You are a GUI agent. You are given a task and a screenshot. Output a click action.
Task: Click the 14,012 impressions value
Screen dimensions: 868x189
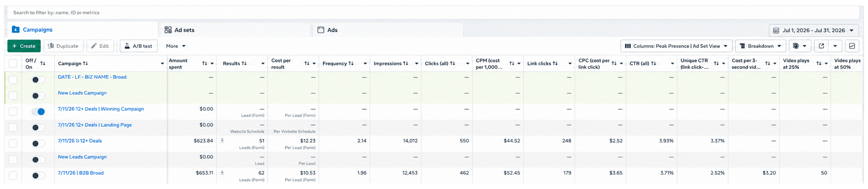click(410, 141)
